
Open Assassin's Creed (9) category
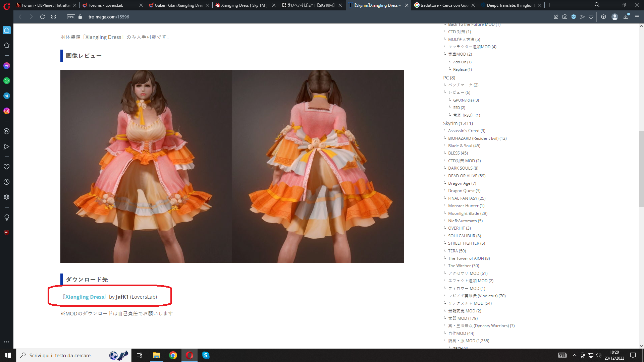pos(467,131)
